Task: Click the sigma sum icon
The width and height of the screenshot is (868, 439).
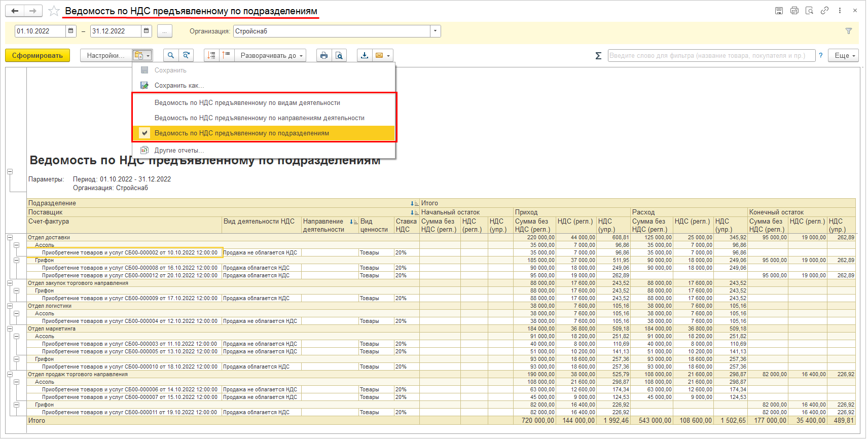Action: (598, 56)
